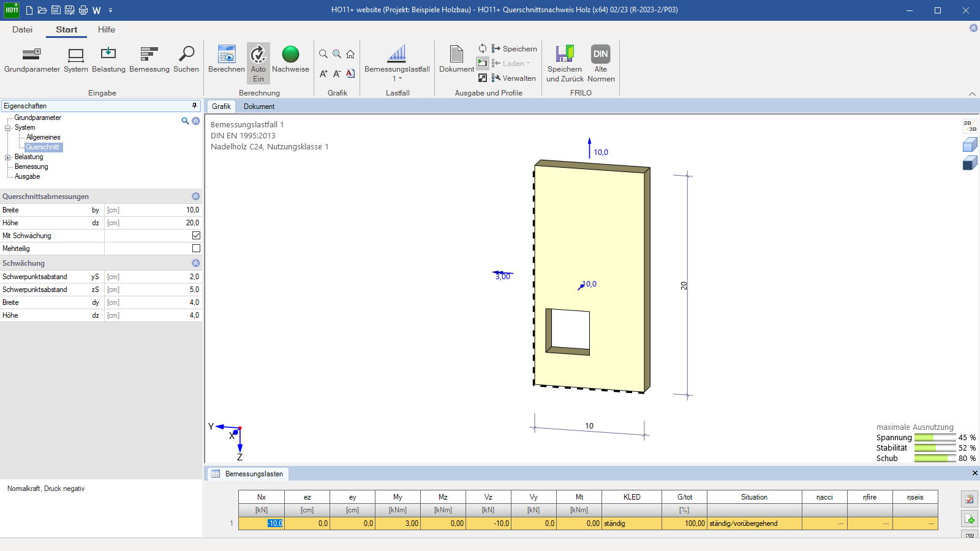Edit Breite by value 10,0
The width and height of the screenshot is (980, 551).
click(x=153, y=210)
